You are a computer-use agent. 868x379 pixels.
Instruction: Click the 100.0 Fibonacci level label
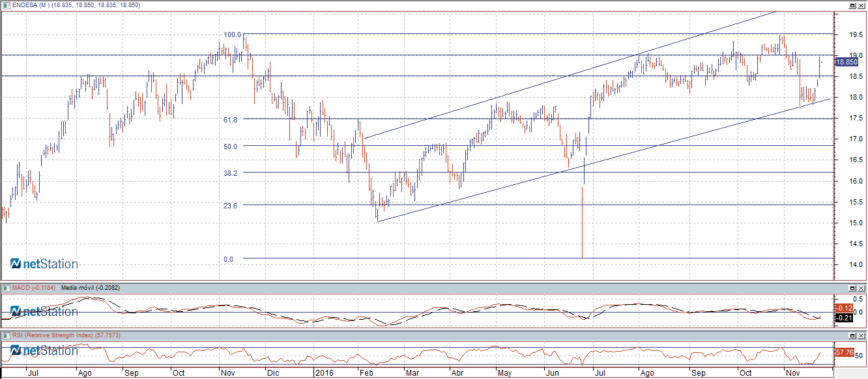click(233, 35)
